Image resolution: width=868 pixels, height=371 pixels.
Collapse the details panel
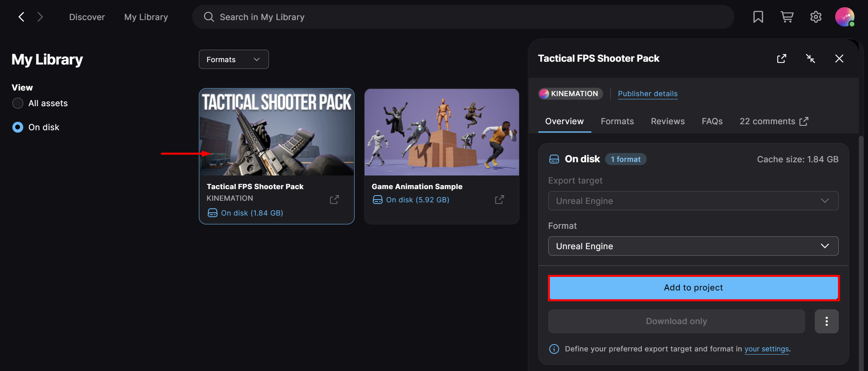pos(810,58)
